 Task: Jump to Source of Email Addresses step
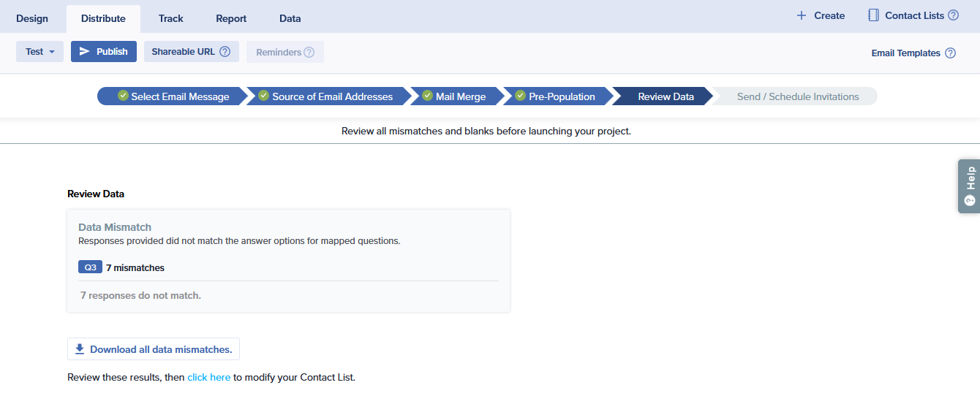pos(325,96)
